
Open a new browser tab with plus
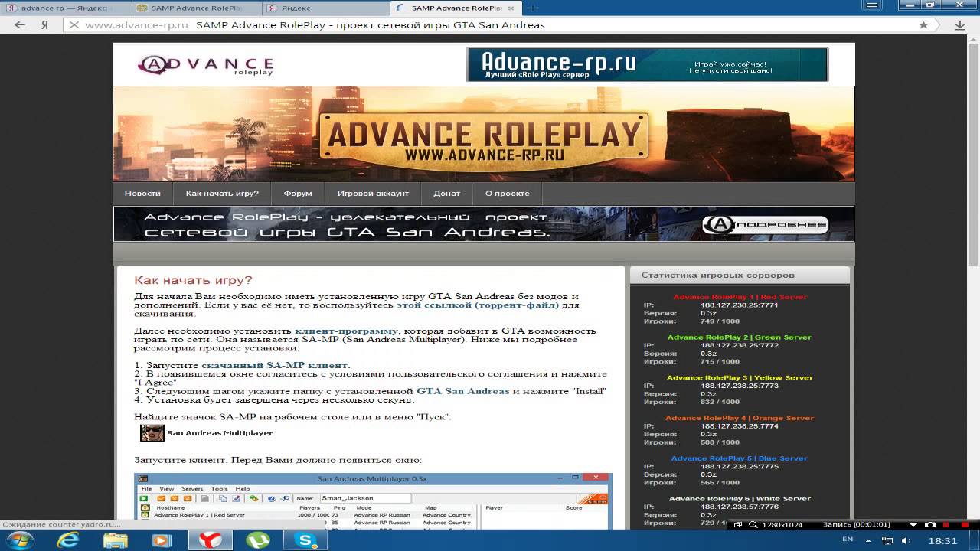click(533, 8)
